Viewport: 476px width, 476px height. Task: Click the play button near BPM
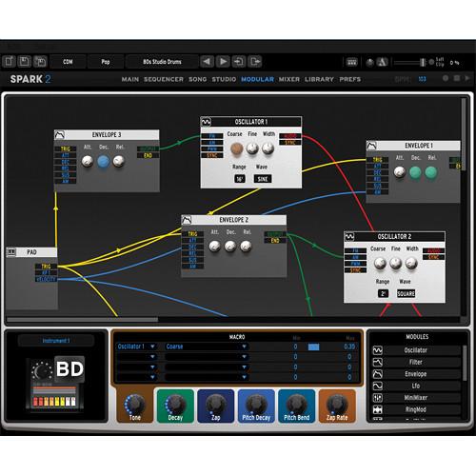467,78
